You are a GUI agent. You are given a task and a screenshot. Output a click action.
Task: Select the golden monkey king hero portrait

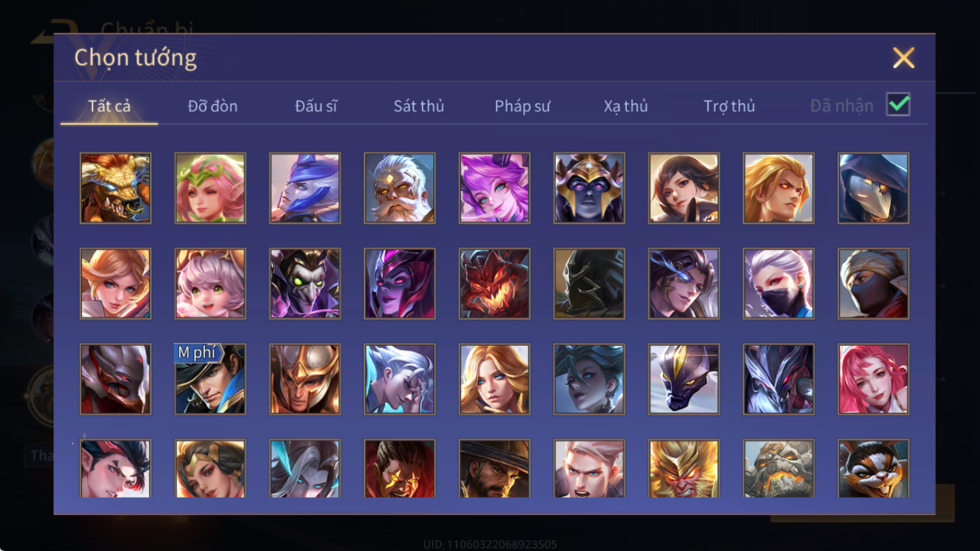pyautogui.click(x=684, y=468)
